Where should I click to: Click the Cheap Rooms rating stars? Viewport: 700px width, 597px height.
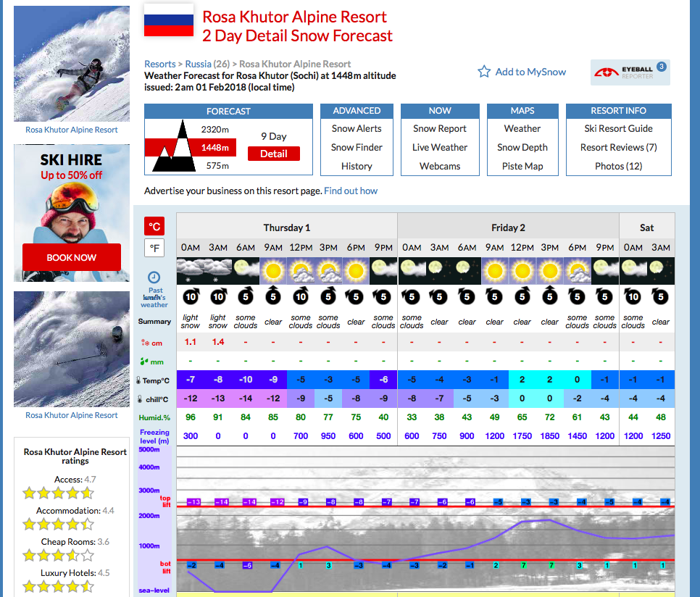58,556
